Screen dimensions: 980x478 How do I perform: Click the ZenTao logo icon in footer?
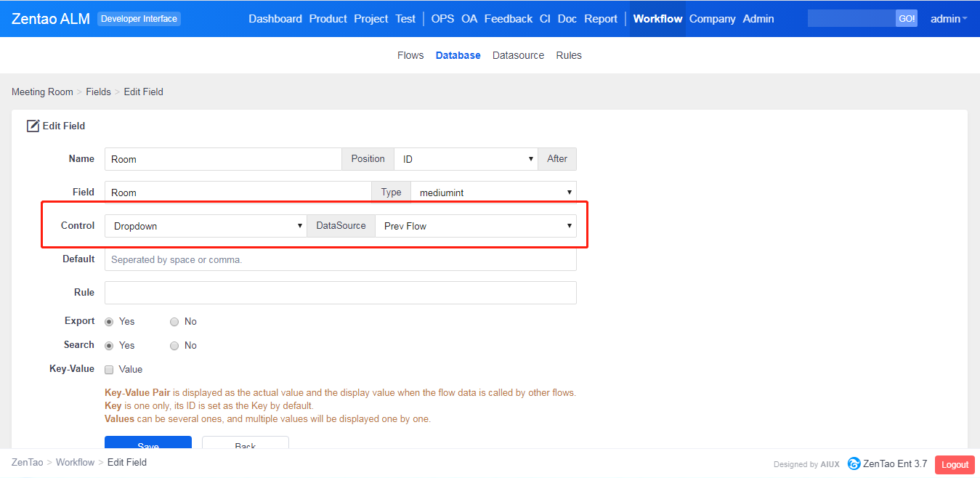854,463
